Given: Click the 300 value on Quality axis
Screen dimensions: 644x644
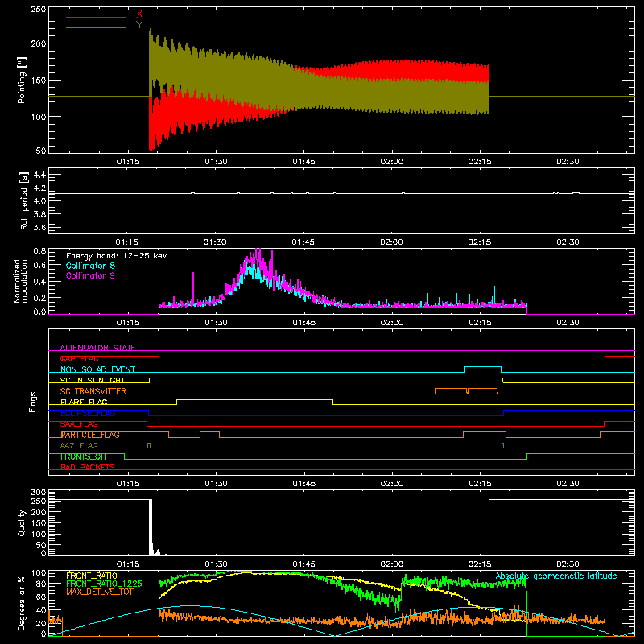Looking at the screenshot, I should point(39,493).
